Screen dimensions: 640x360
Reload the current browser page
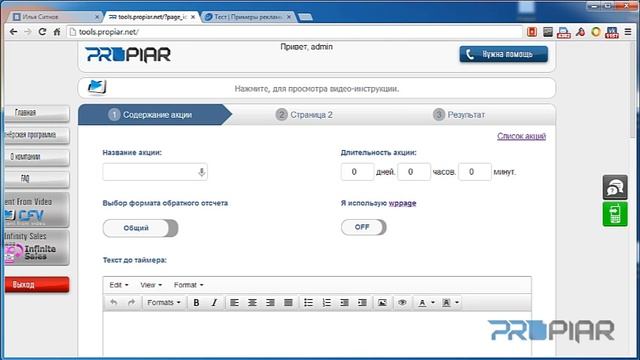pyautogui.click(x=42, y=32)
